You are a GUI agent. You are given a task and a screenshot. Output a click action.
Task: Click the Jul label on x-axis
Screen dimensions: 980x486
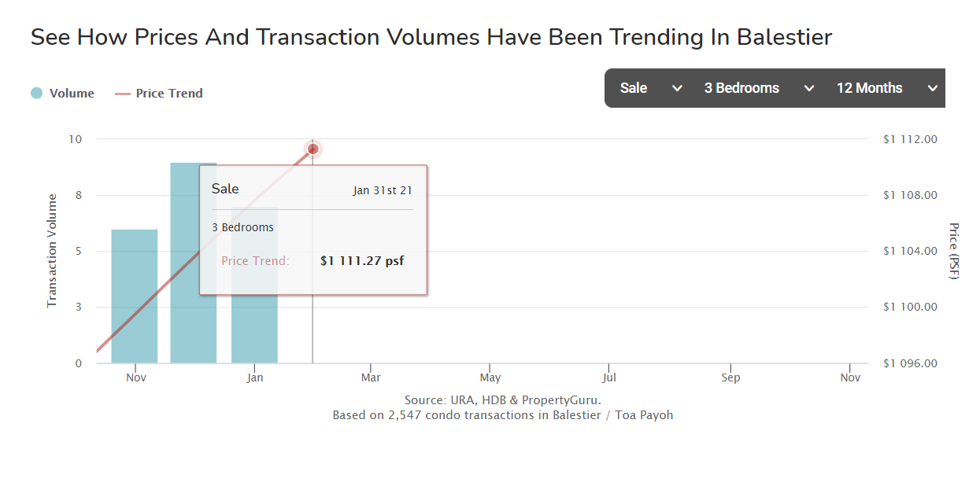point(609,377)
